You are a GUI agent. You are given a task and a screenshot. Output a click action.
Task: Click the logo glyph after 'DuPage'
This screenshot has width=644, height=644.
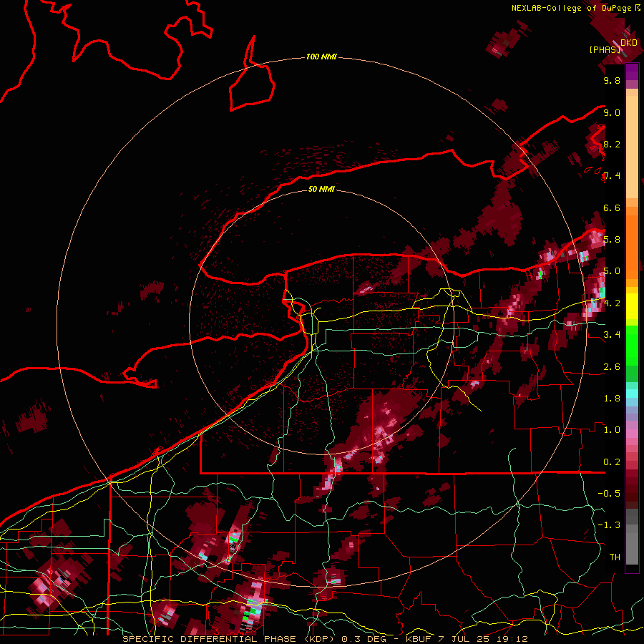click(638, 8)
